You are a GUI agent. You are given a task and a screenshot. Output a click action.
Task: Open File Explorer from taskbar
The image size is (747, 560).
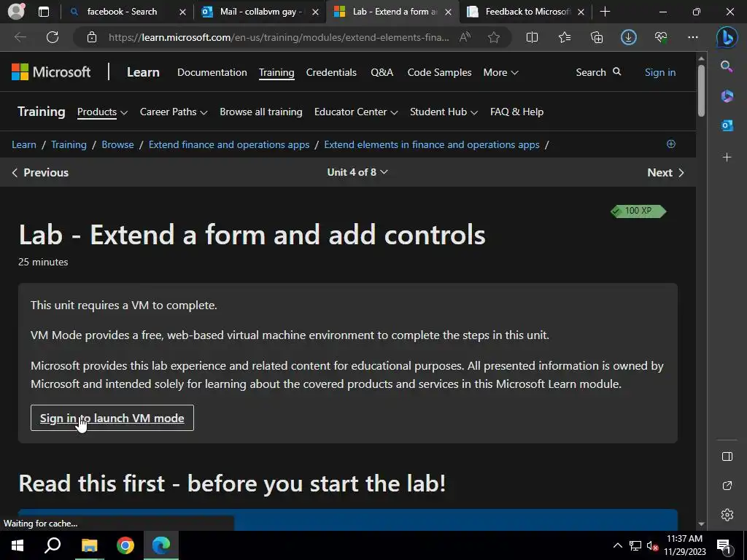89,545
